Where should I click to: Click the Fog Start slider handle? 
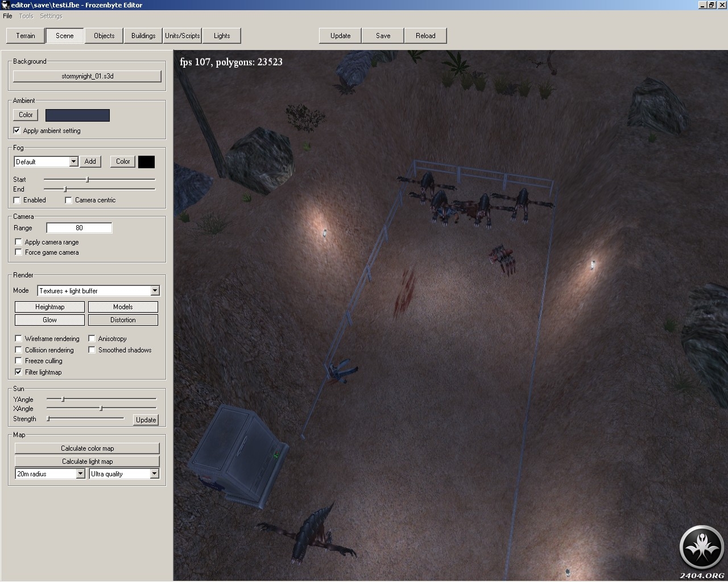[87, 180]
